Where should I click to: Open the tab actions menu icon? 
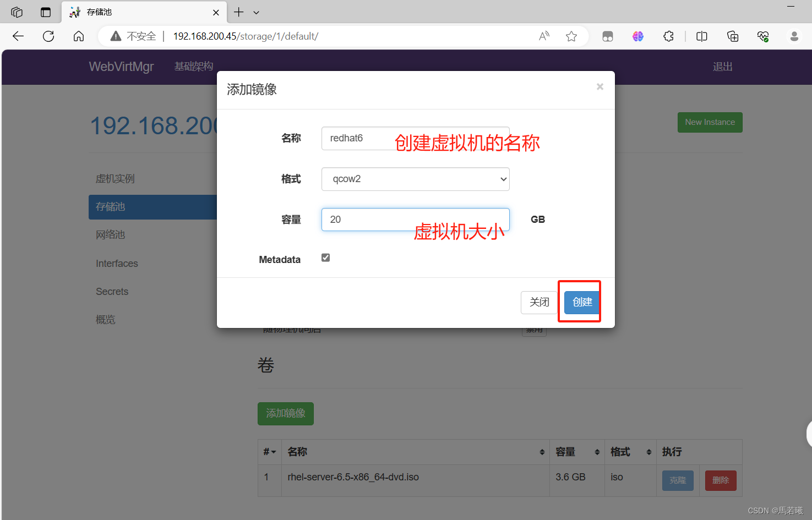[46, 12]
